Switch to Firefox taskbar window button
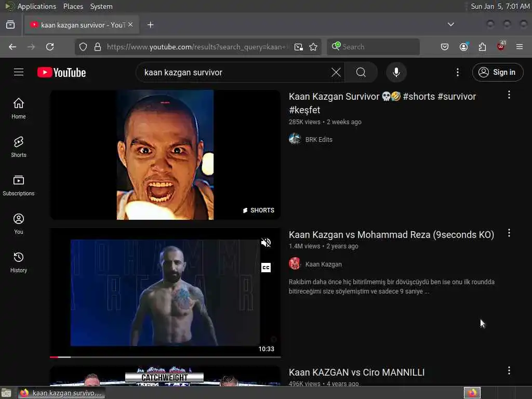Screen dimensions: 532x399 click(61, 393)
